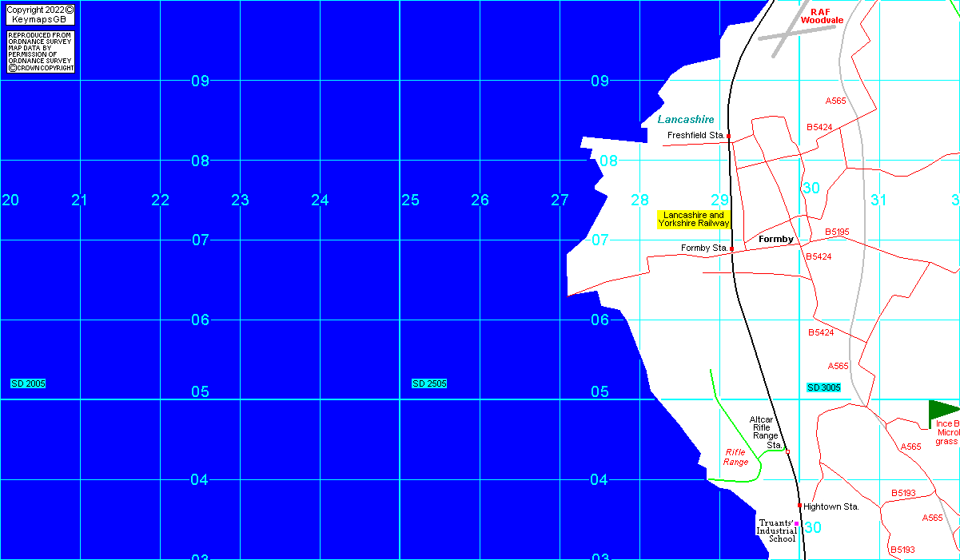Viewport: 960px width, 560px height.
Task: Select the red Rifle Range label
Action: pyautogui.click(x=735, y=457)
